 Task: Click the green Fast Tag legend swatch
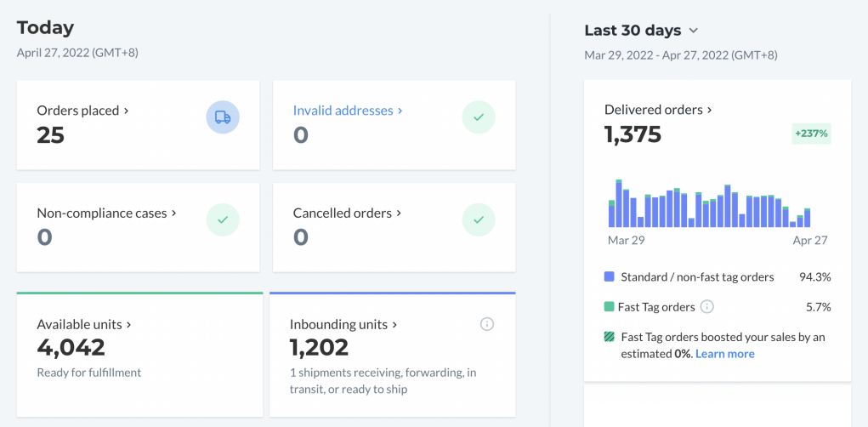coord(610,307)
